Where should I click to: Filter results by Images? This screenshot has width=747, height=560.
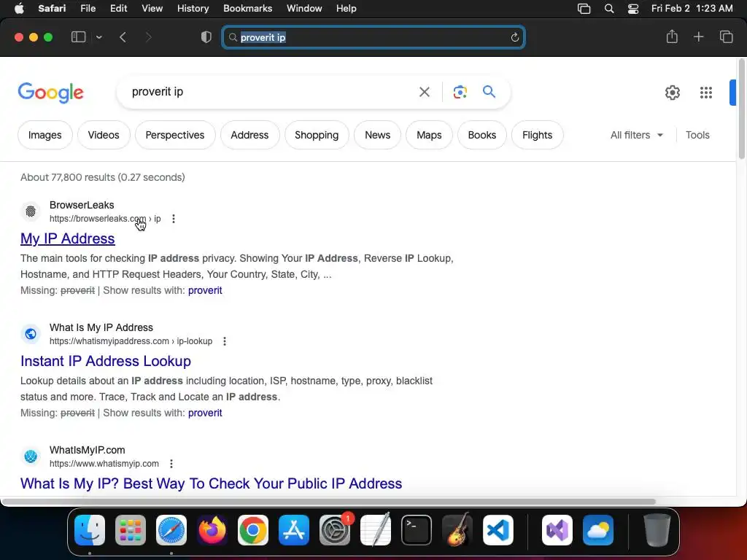coord(44,135)
